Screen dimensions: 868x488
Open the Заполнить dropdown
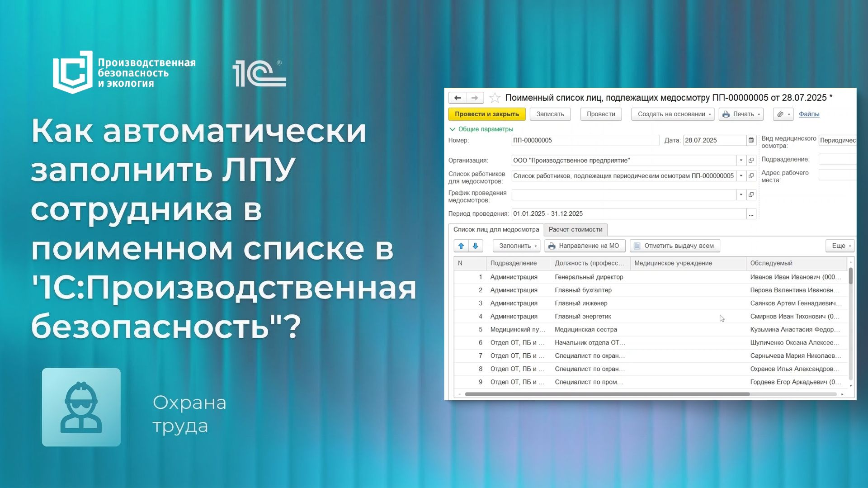coord(516,246)
